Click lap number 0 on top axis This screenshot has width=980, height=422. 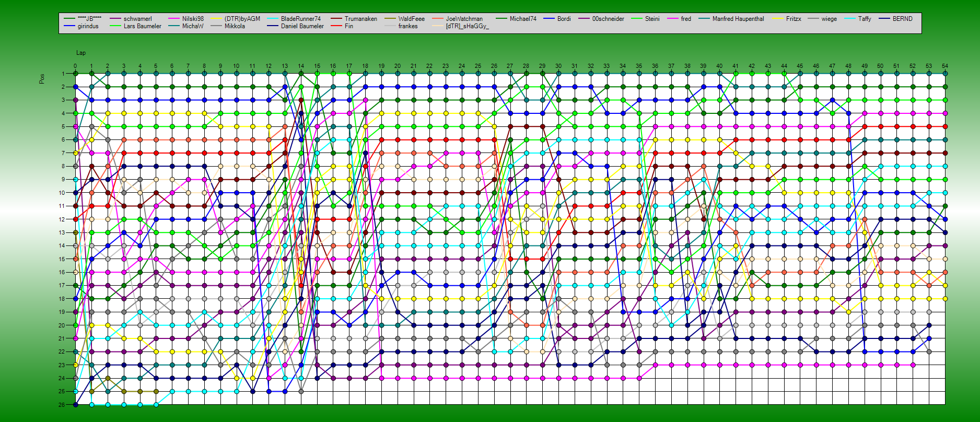pyautogui.click(x=75, y=66)
